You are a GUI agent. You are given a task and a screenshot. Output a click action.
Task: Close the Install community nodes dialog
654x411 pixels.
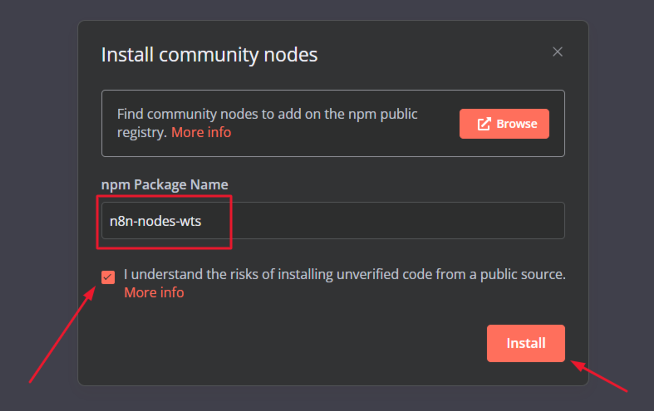point(558,52)
